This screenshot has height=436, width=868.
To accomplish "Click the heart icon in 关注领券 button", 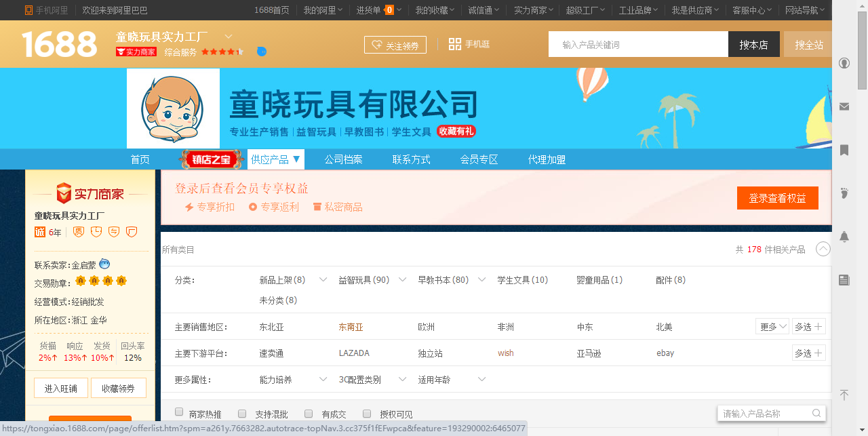I will click(x=376, y=45).
